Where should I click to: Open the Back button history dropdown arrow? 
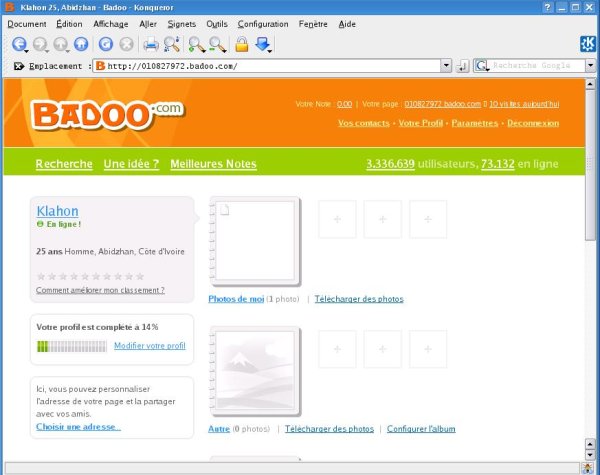(x=26, y=51)
